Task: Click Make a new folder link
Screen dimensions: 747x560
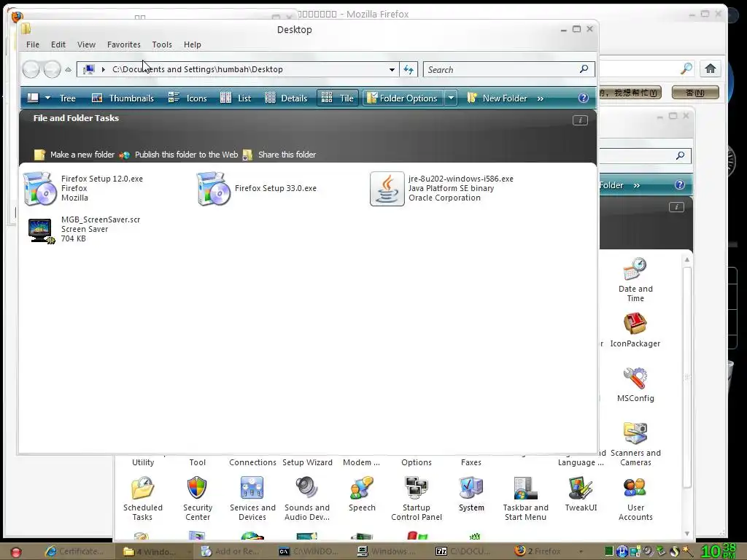Action: coord(75,155)
